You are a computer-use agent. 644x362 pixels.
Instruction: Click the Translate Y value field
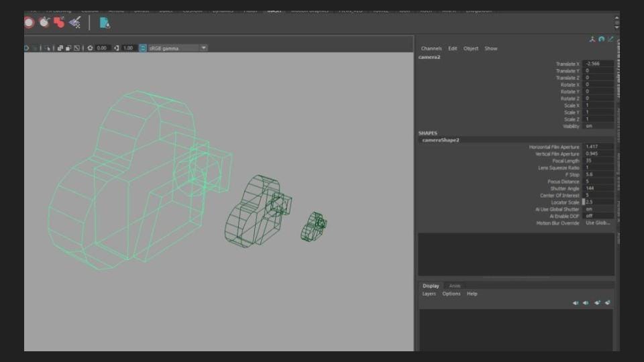tap(598, 70)
